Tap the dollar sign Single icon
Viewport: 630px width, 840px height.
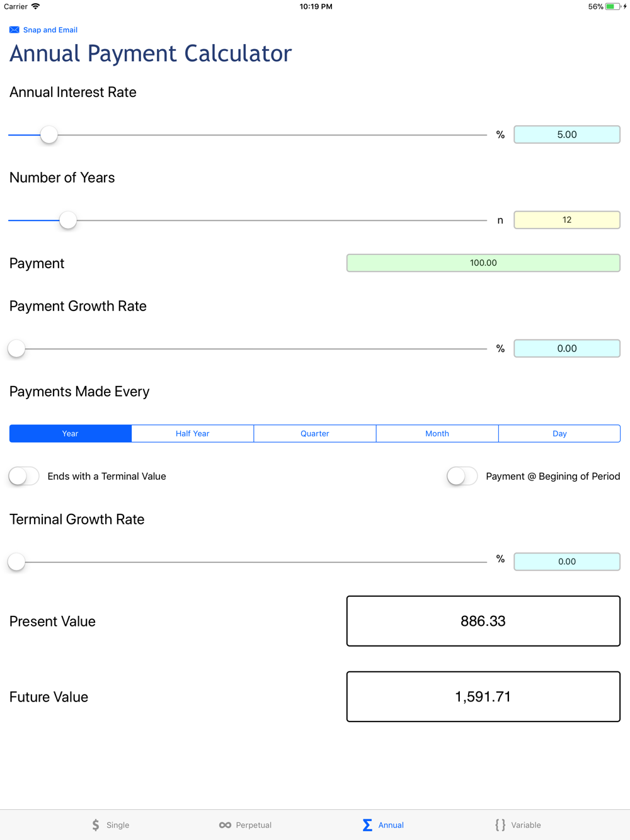click(96, 825)
